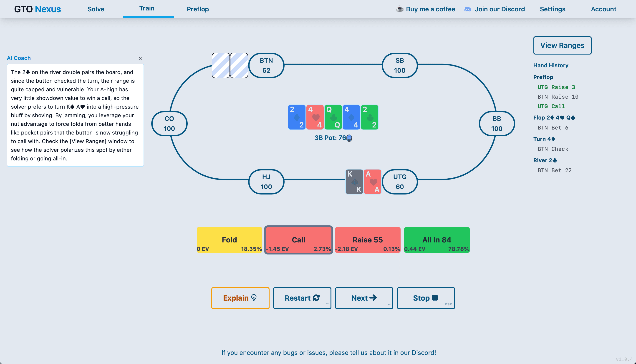Image resolution: width=636 pixels, height=364 pixels.
Task: Open the View Ranges window
Action: 562,45
